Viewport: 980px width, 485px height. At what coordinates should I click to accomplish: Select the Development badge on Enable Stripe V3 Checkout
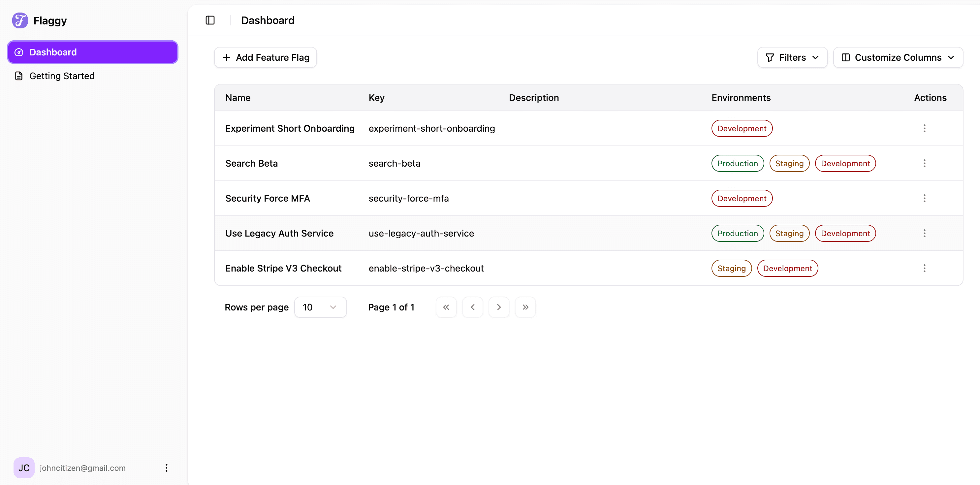click(787, 268)
